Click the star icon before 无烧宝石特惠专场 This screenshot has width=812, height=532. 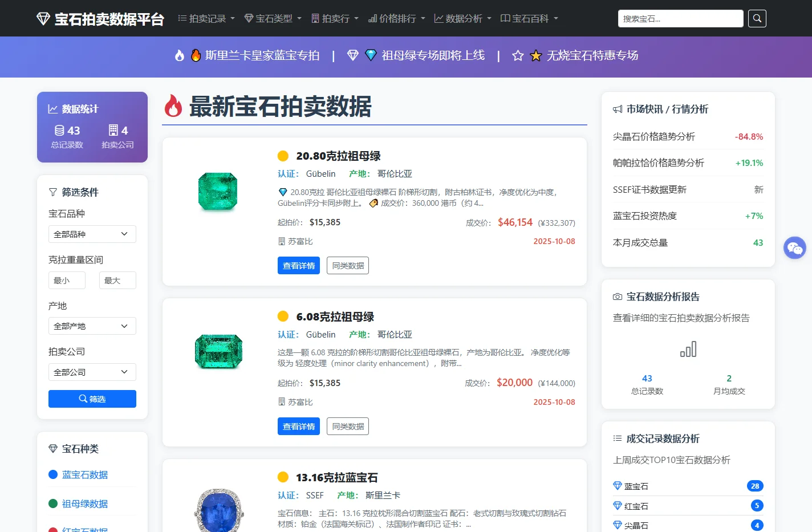click(x=518, y=55)
